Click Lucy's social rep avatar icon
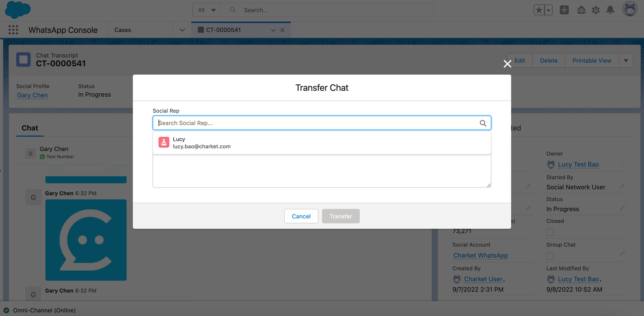This screenshot has width=644, height=316. [x=164, y=142]
